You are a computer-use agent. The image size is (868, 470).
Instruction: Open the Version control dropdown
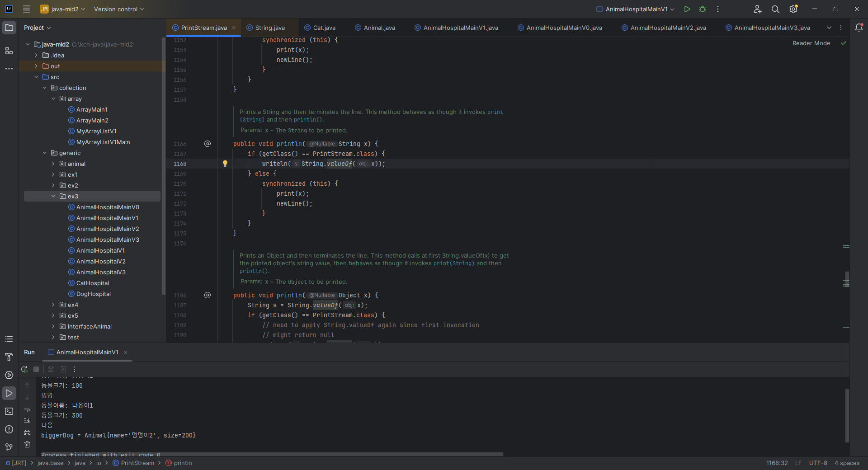click(x=119, y=9)
